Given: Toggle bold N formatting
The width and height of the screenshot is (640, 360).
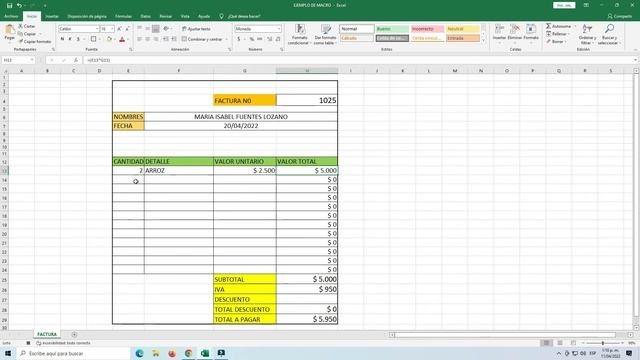Looking at the screenshot, I should [x=62, y=39].
